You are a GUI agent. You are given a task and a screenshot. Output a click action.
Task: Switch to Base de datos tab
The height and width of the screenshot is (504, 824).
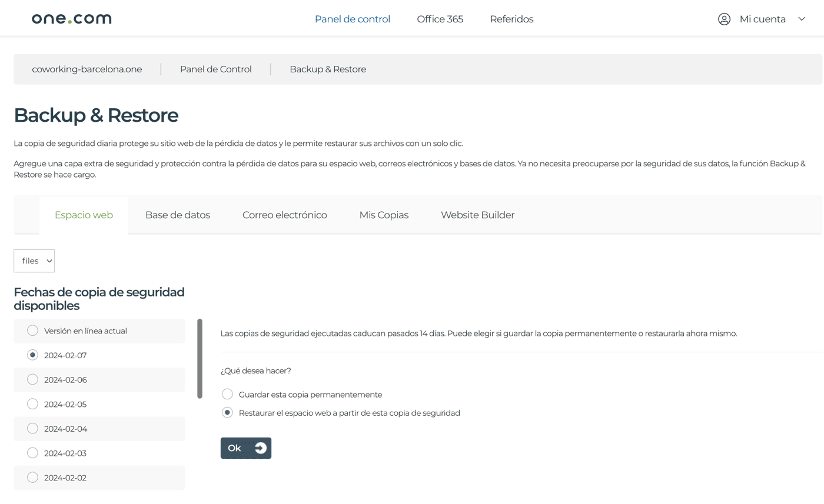(178, 215)
